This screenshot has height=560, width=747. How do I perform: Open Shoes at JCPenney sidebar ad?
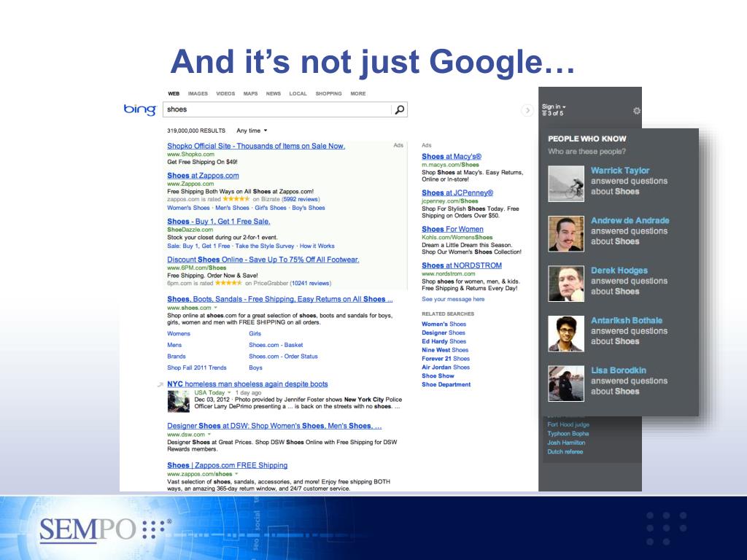457,192
